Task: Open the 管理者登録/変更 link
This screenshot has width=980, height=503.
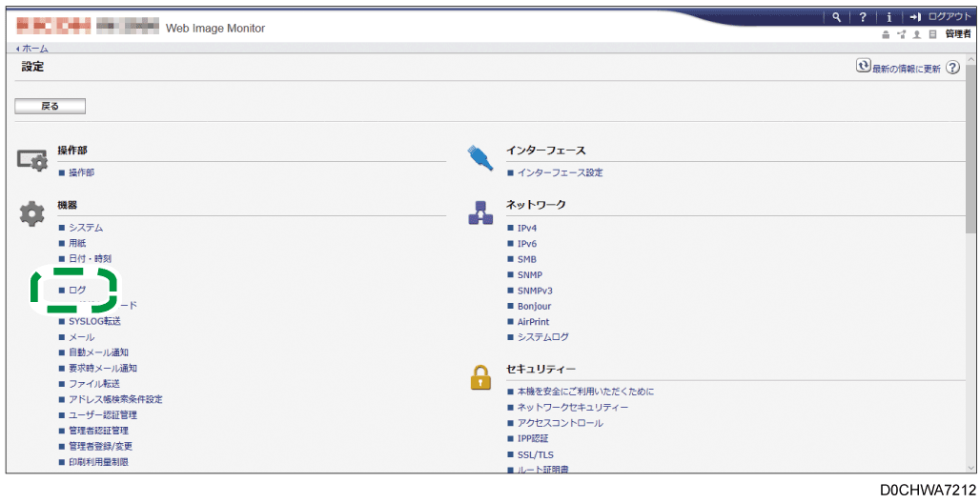Action: tap(101, 446)
